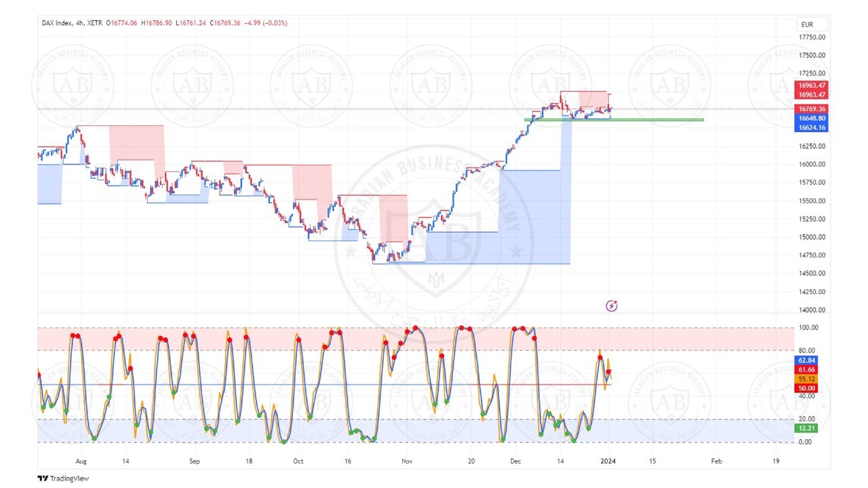Click the purple lightning bolt event icon
Image resolution: width=868 pixels, height=488 pixels.
point(612,306)
